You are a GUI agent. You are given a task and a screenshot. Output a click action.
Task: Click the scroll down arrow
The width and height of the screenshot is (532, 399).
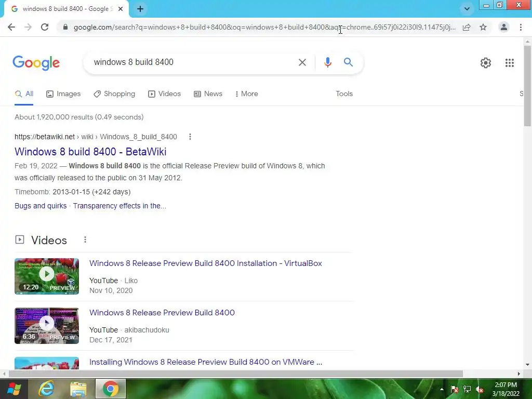click(x=528, y=365)
